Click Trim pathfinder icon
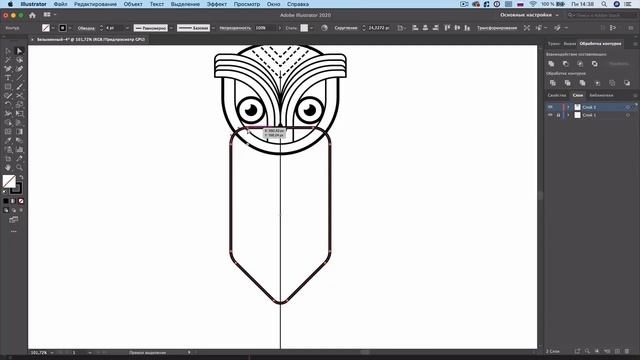The height and width of the screenshot is (360, 640). tap(567, 83)
